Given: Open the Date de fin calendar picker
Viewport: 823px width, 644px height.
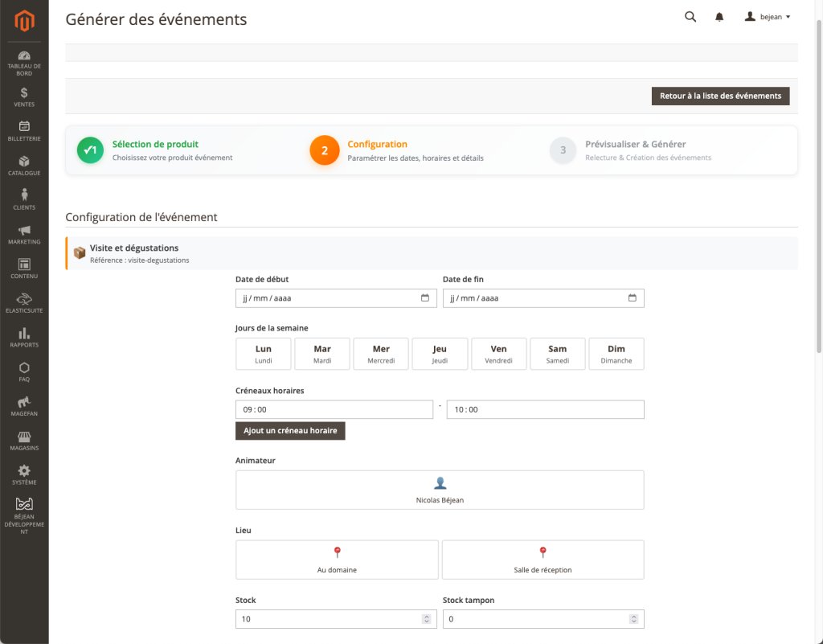Looking at the screenshot, I should 633,297.
